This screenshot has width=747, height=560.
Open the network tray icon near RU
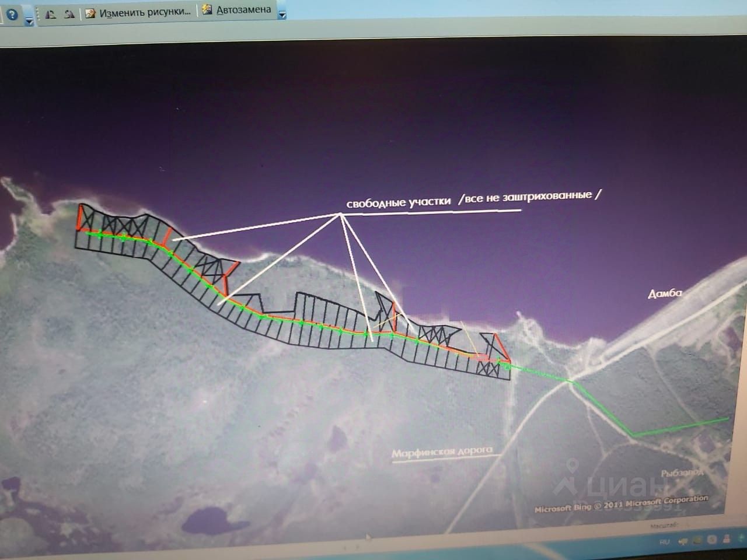coord(683,541)
